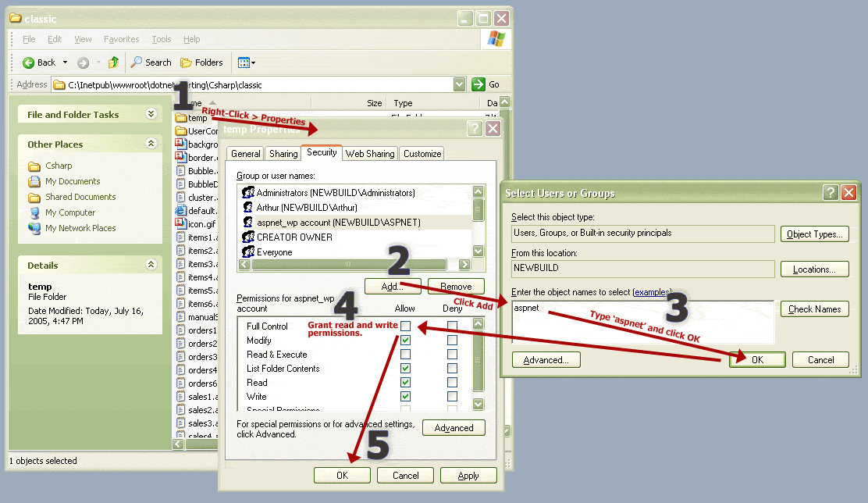Click the Check Names button

814,309
